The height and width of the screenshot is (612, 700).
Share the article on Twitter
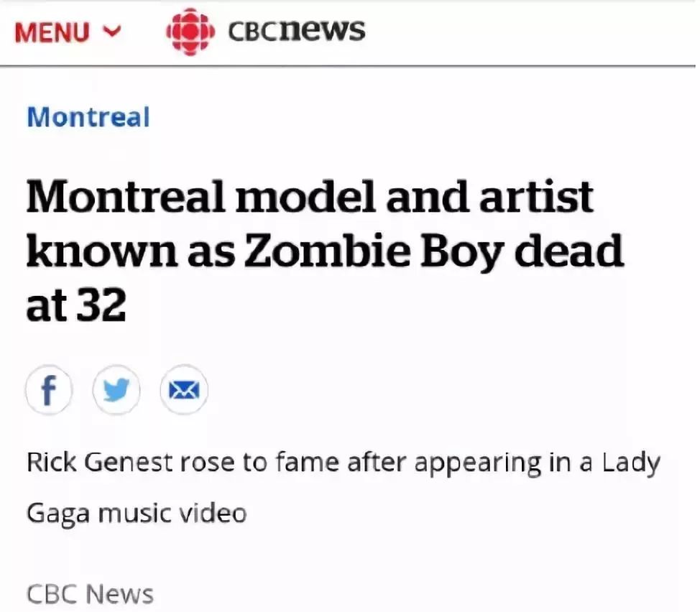116,390
